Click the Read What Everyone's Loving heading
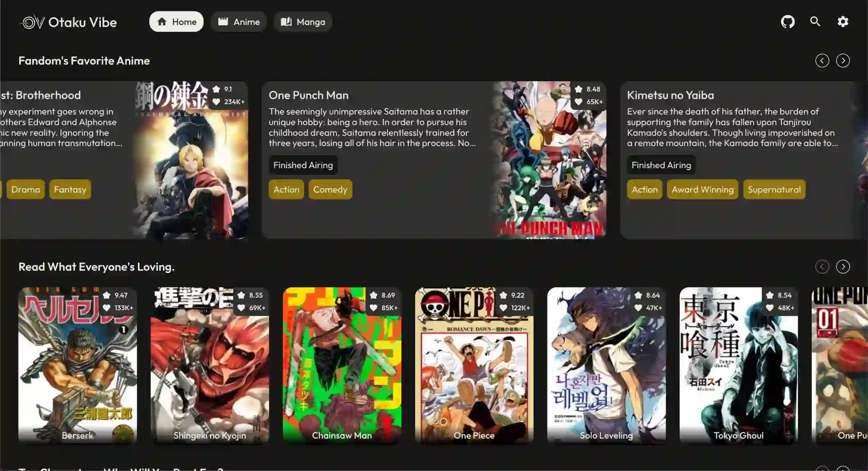Viewport: 868px width, 471px height. [96, 267]
